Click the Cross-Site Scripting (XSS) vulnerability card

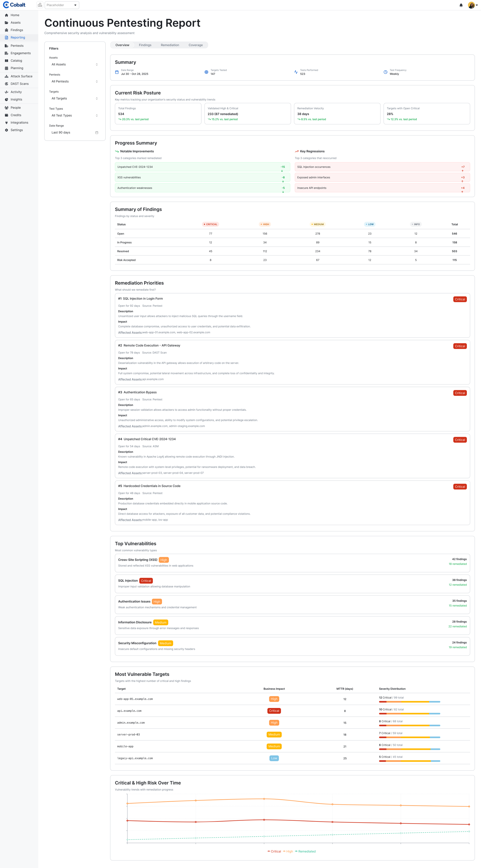point(292,563)
